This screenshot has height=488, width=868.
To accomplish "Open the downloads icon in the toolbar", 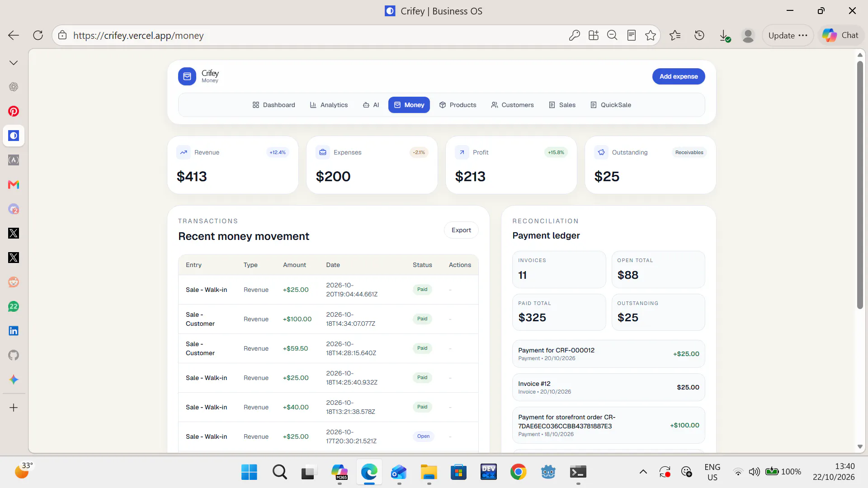I will point(724,35).
